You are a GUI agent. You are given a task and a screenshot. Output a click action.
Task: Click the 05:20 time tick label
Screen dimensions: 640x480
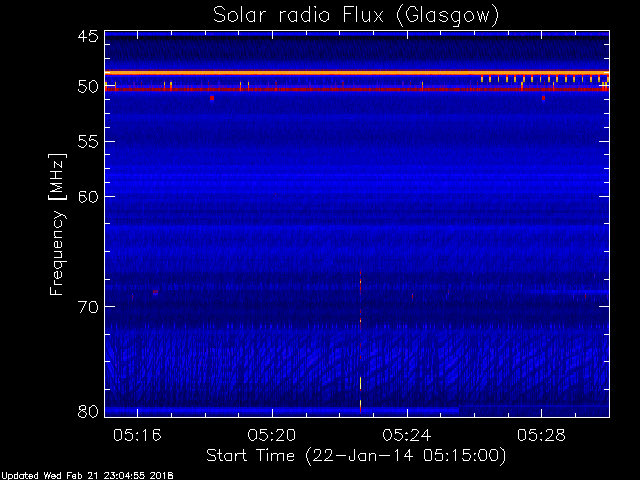272,436
